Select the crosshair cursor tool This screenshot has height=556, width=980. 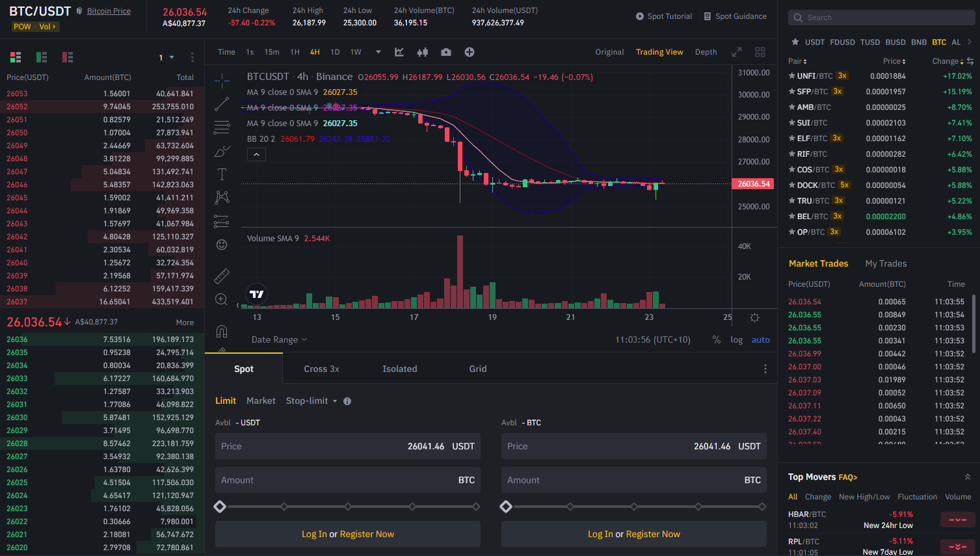(x=222, y=81)
